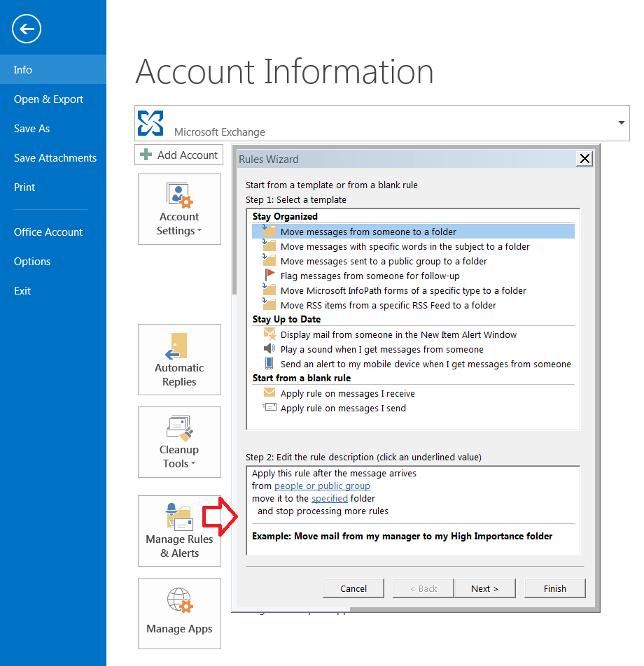Viewport: 644px width, 666px height.
Task: Click the Manage Apps globe icon
Action: [179, 600]
